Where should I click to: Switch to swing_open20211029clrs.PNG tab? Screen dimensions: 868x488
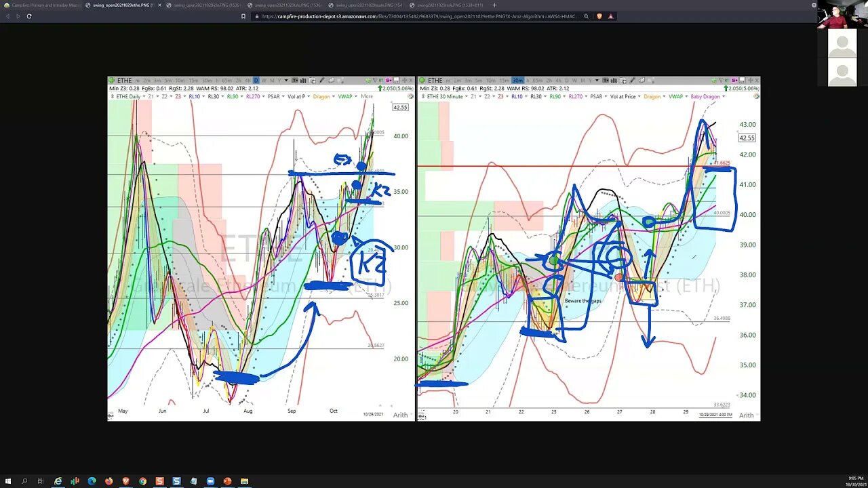point(205,5)
